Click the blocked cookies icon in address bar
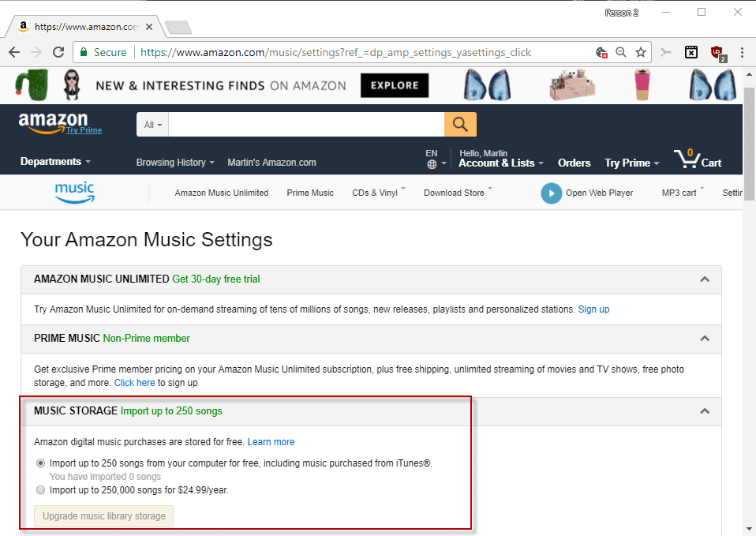Screen dimensions: 756x536 click(x=601, y=52)
